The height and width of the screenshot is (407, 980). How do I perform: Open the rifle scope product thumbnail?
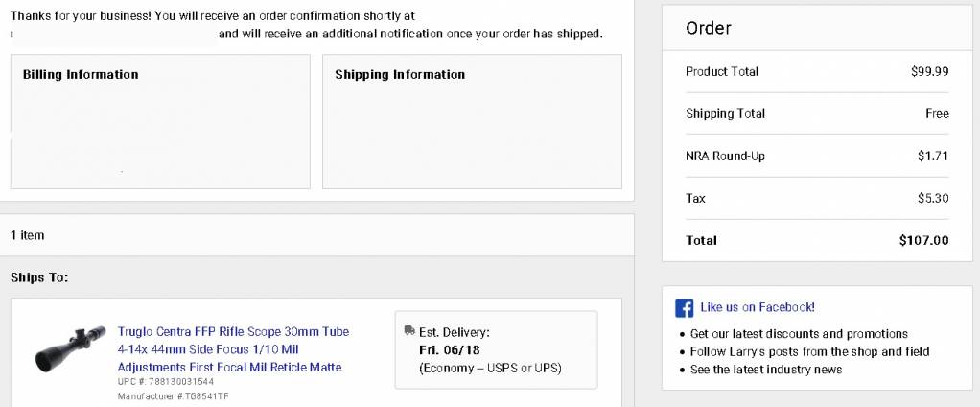tap(71, 348)
